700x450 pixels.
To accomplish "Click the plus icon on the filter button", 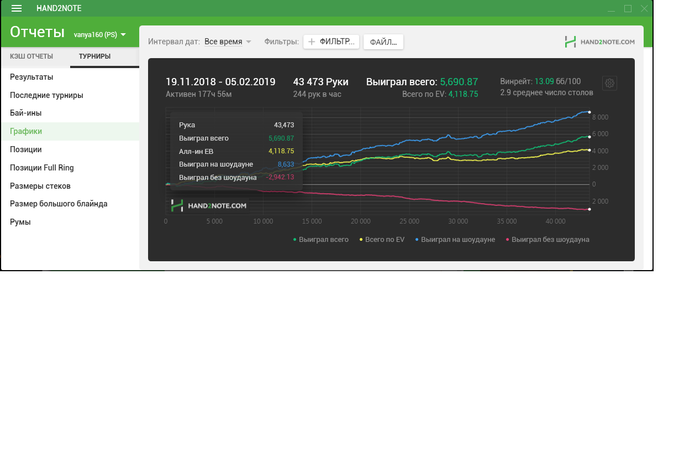I will [x=312, y=42].
